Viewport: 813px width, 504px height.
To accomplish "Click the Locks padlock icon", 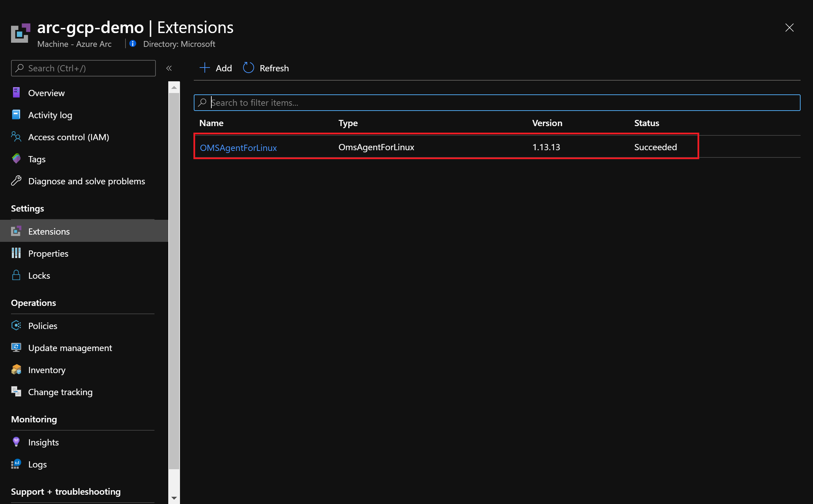I will click(16, 275).
